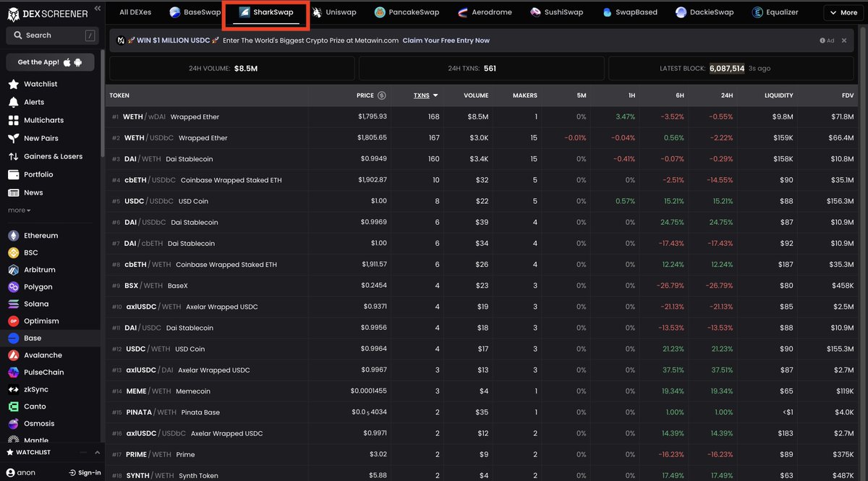
Task: Open News icon in sidebar
Action: [14, 192]
